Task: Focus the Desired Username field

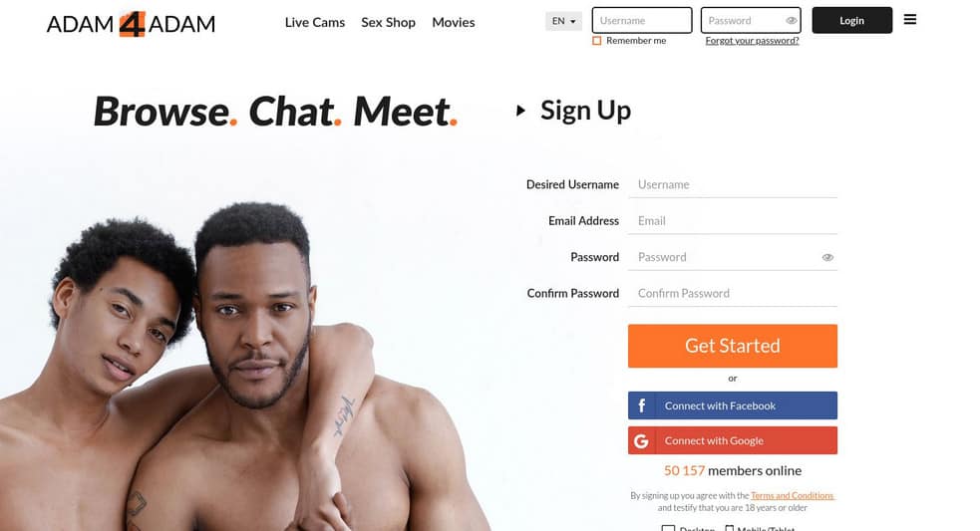Action: (x=733, y=184)
